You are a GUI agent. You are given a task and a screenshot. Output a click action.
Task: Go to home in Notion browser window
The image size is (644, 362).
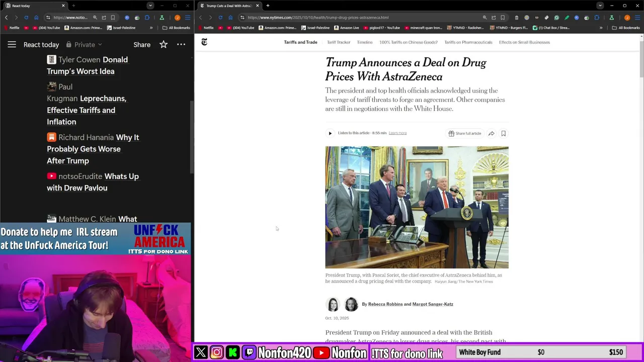36,18
